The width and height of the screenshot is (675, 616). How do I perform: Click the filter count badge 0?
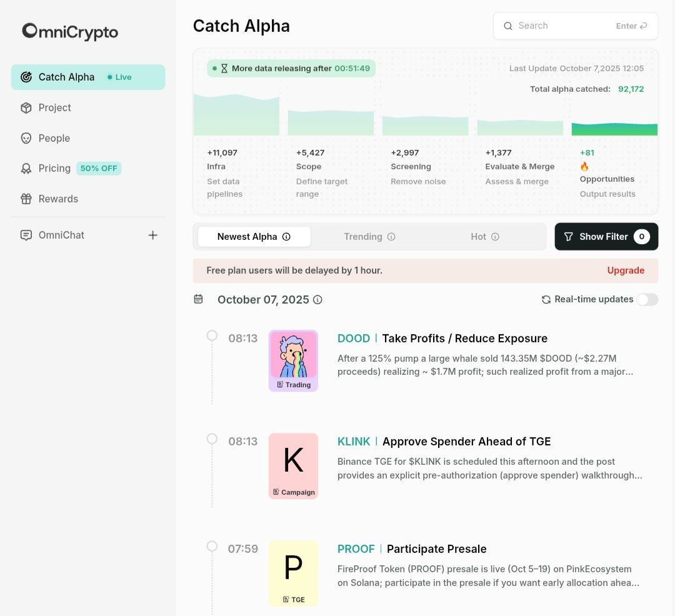pyautogui.click(x=641, y=237)
